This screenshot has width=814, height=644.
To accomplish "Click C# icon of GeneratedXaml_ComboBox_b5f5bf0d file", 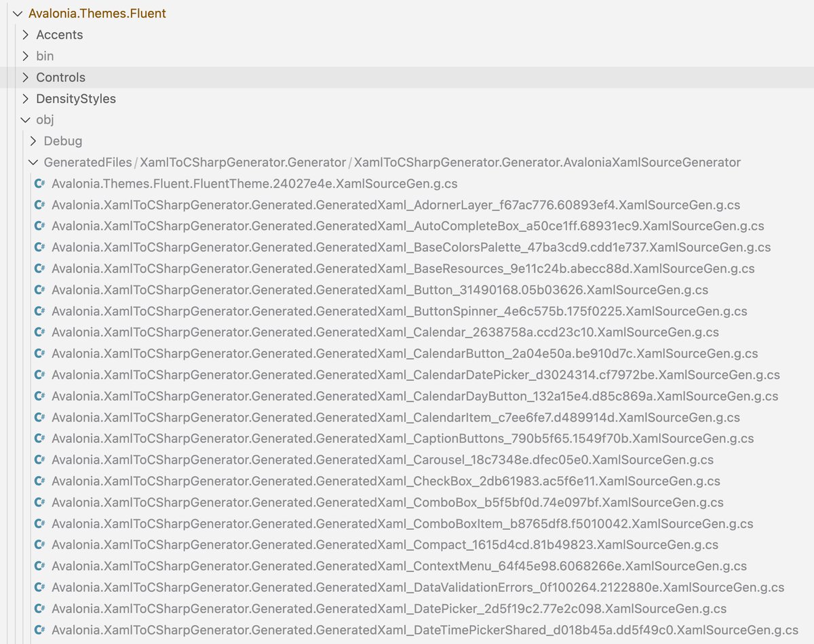I will pos(40,502).
